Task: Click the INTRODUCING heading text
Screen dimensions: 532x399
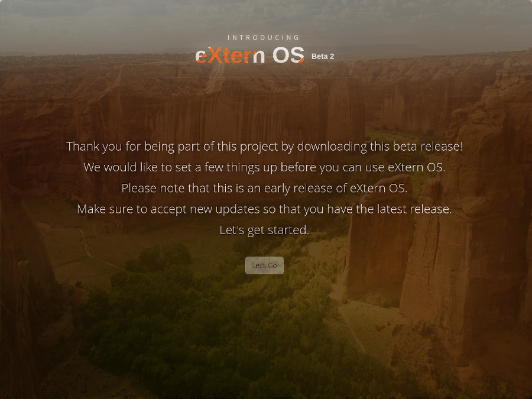Action: click(264, 38)
